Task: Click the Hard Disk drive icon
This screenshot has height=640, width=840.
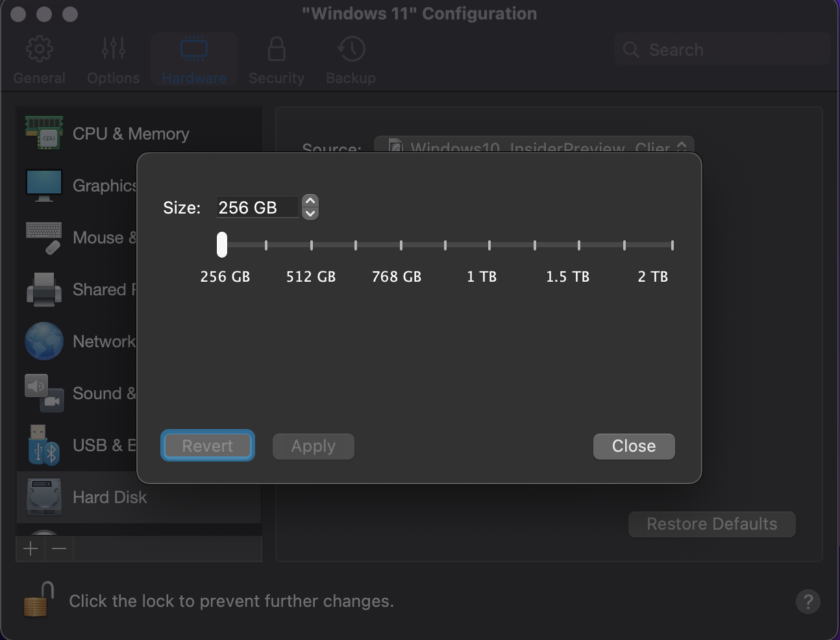Action: point(44,497)
